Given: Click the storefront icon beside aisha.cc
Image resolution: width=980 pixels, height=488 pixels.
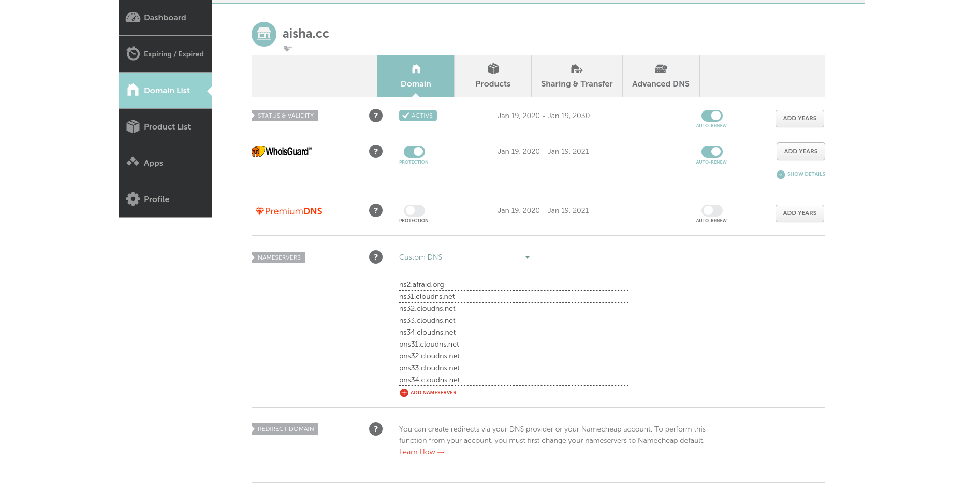Looking at the screenshot, I should pos(264,34).
